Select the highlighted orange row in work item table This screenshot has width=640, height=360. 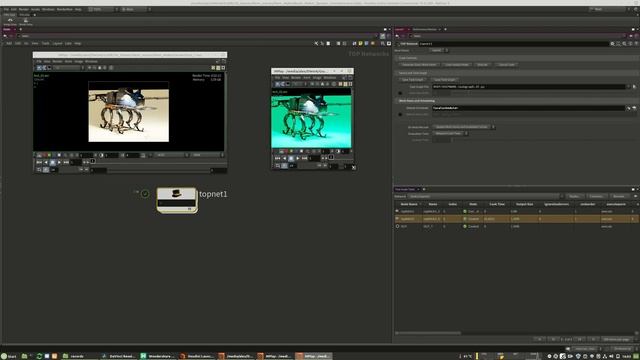click(516, 219)
